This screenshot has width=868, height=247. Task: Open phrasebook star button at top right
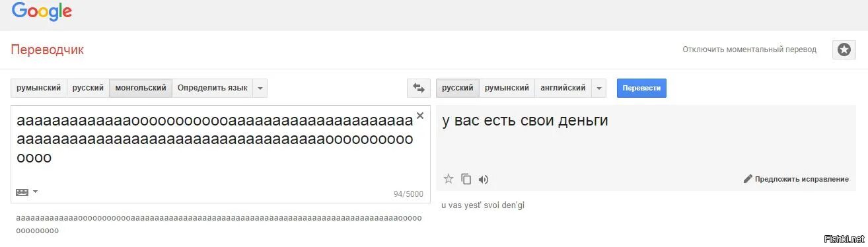[844, 50]
